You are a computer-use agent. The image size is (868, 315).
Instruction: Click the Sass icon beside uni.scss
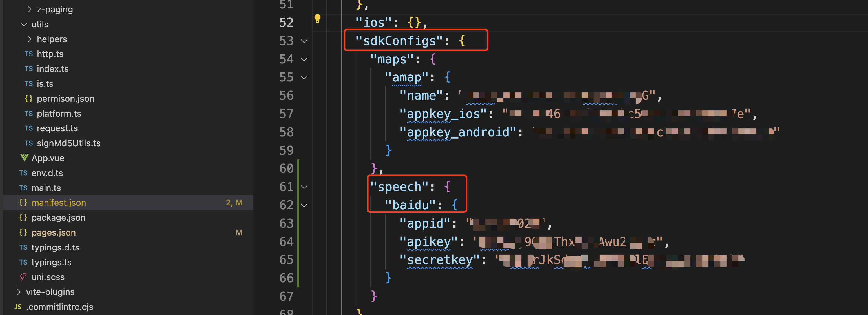[x=23, y=277]
